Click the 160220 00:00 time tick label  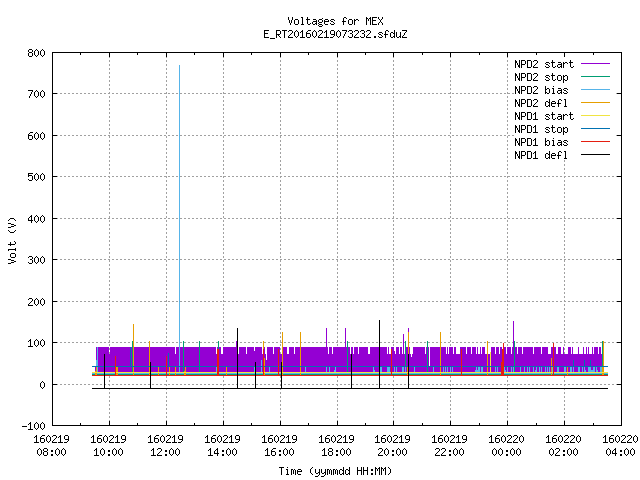506,446
